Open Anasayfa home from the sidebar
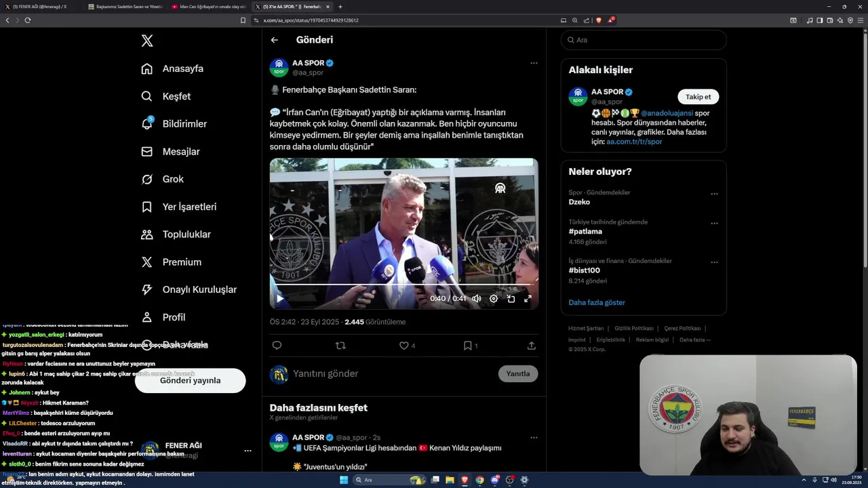 click(172, 68)
